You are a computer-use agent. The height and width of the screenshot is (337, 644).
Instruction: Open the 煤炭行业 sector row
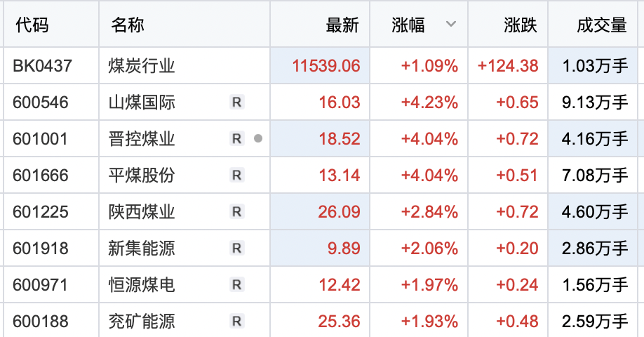[x=142, y=66]
